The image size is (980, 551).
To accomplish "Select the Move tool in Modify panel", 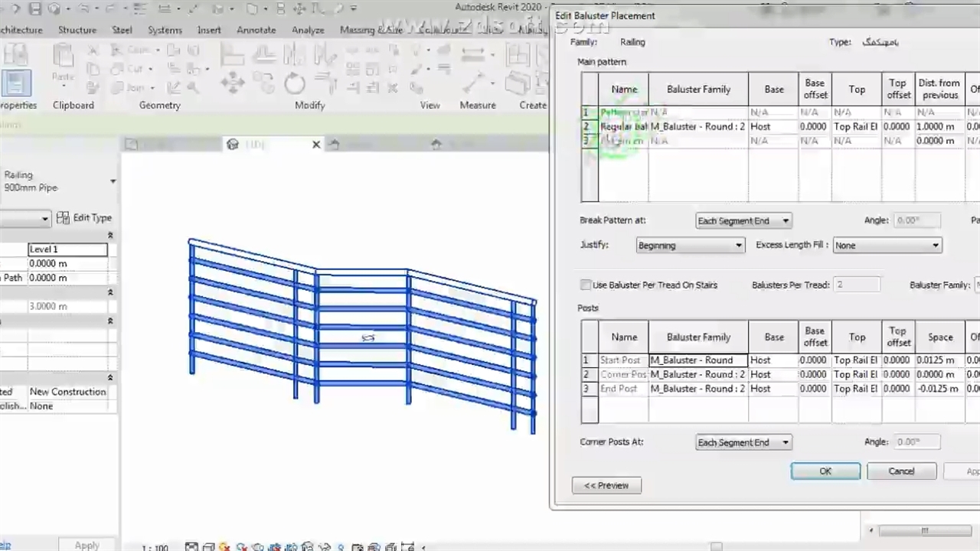I will (x=233, y=83).
